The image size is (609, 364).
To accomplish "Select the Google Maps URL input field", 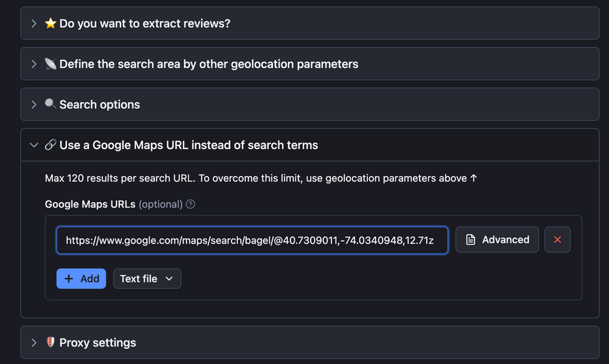I will click(x=252, y=240).
